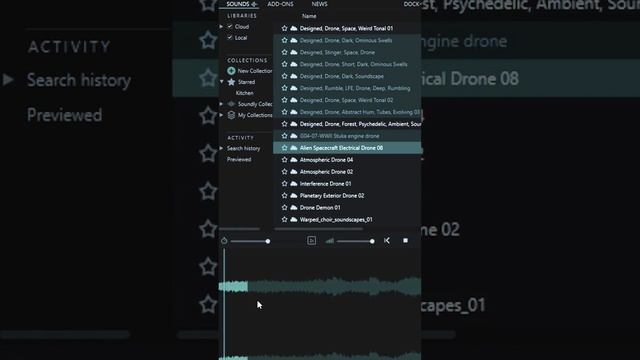640x360 pixels.
Task: Star the 'Atmospheric Drone 04' sound
Action: click(284, 160)
